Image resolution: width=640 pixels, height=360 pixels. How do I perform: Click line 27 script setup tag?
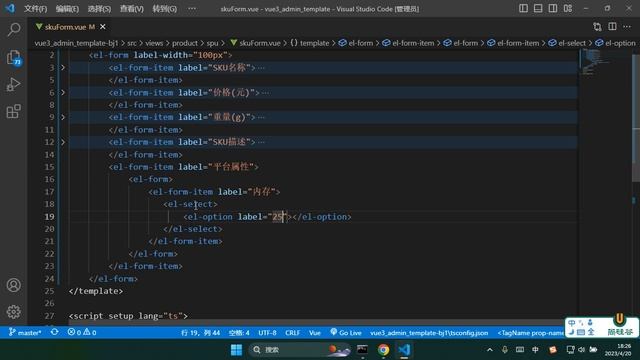click(128, 316)
